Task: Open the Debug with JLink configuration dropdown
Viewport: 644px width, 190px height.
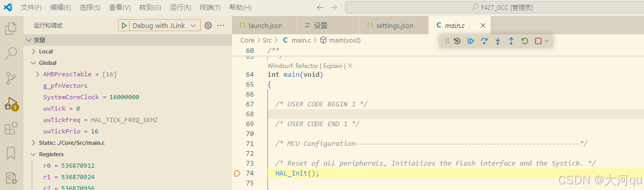Action: click(165, 25)
